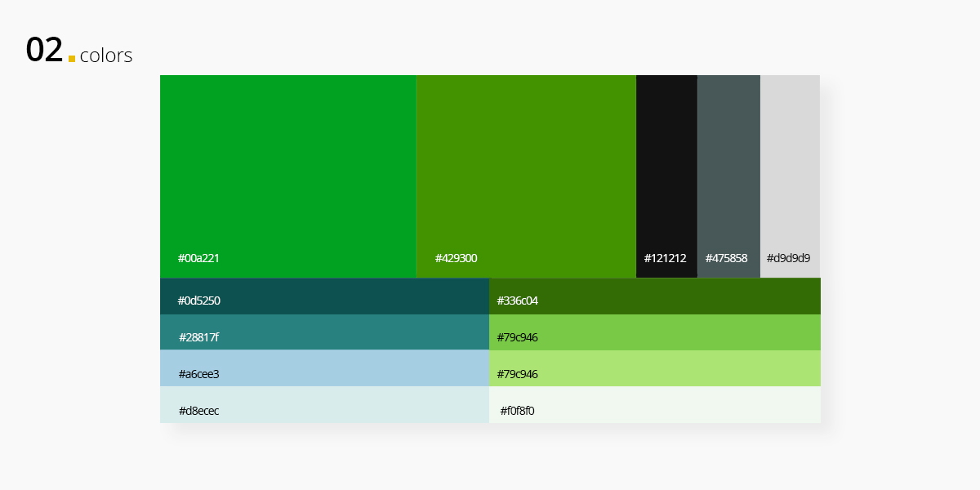980x490 pixels.
Task: Click the bold "02" section number
Action: 44,51
